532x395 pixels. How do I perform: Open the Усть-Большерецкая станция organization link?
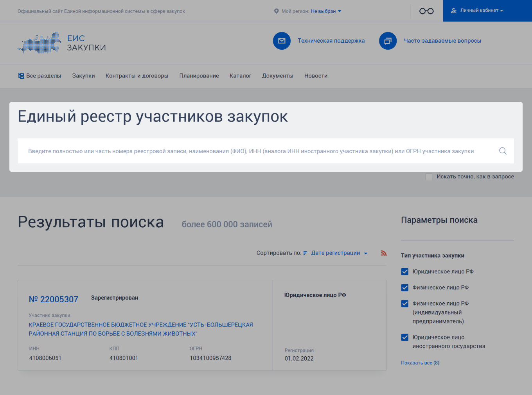(141, 329)
